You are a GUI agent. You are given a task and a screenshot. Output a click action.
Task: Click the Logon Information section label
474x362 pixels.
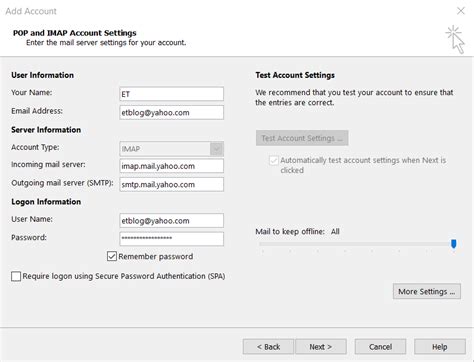pos(46,202)
